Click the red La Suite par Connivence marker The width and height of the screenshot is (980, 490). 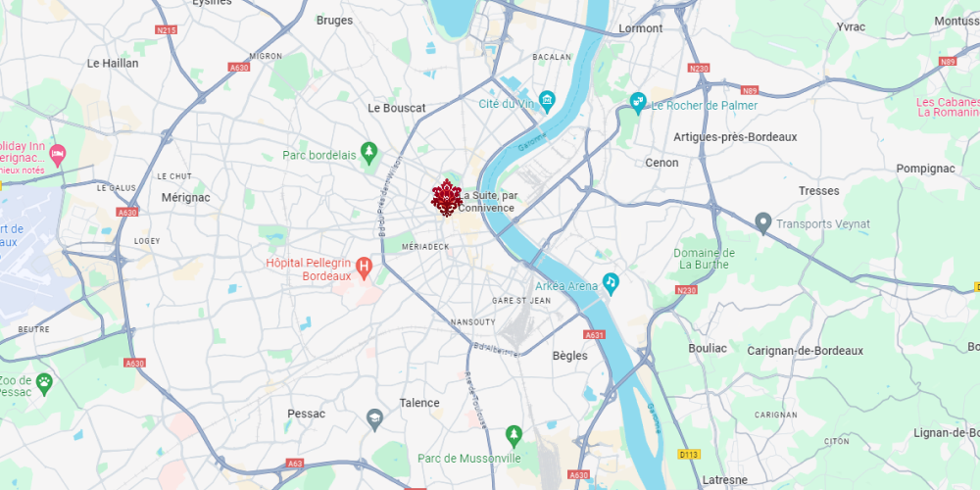(446, 198)
